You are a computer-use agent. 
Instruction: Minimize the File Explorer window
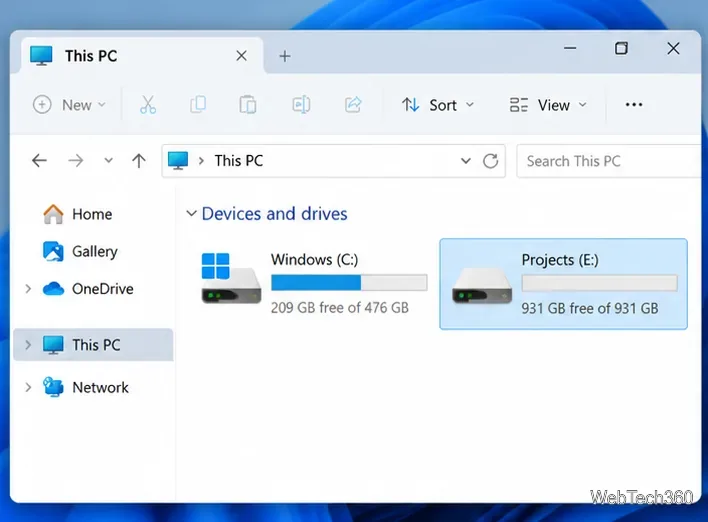[x=570, y=48]
